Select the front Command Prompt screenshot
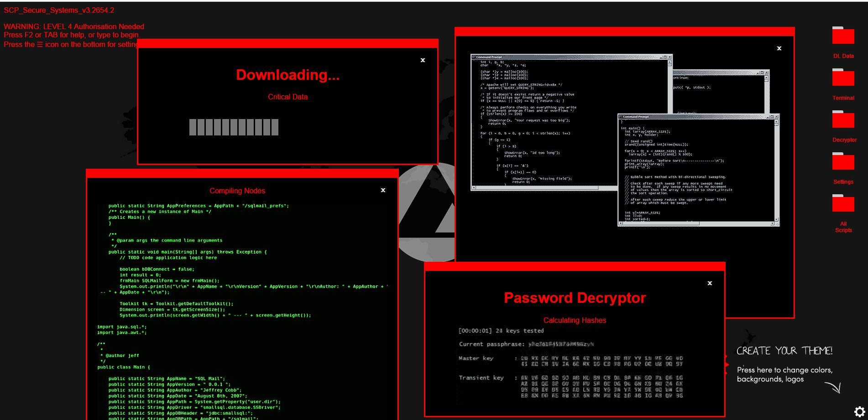Image resolution: width=868 pixels, height=420 pixels. coord(698,170)
